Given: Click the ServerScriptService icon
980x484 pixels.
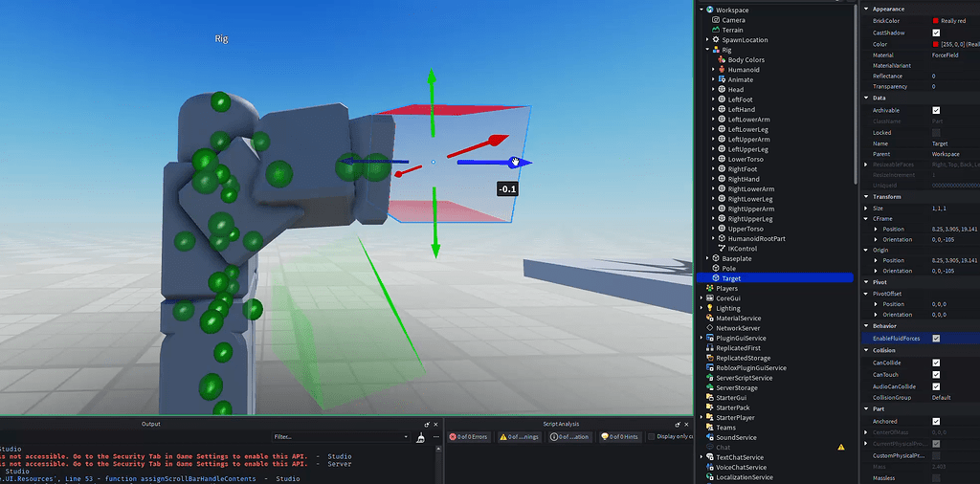Looking at the screenshot, I should 710,378.
